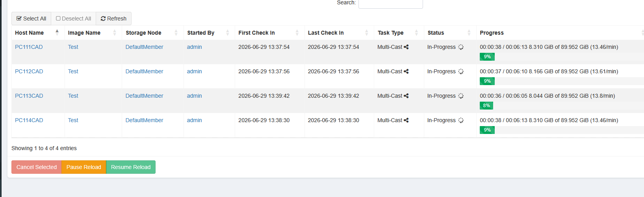Open host PC111CAD link

[29, 47]
